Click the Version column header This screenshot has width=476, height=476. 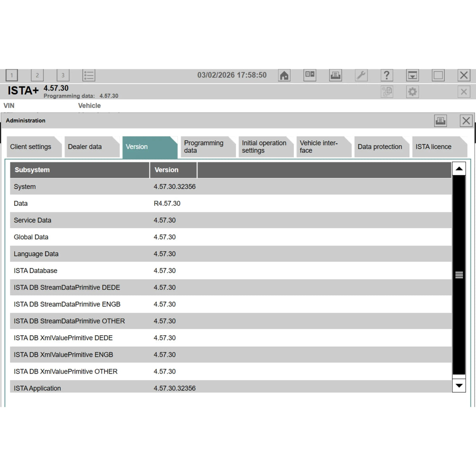(173, 170)
